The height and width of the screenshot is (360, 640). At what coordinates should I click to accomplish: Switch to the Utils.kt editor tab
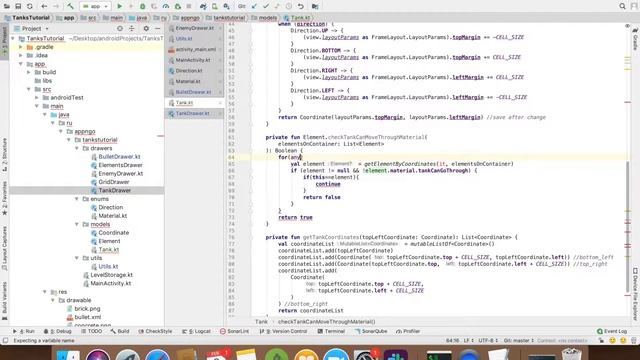coord(194,38)
